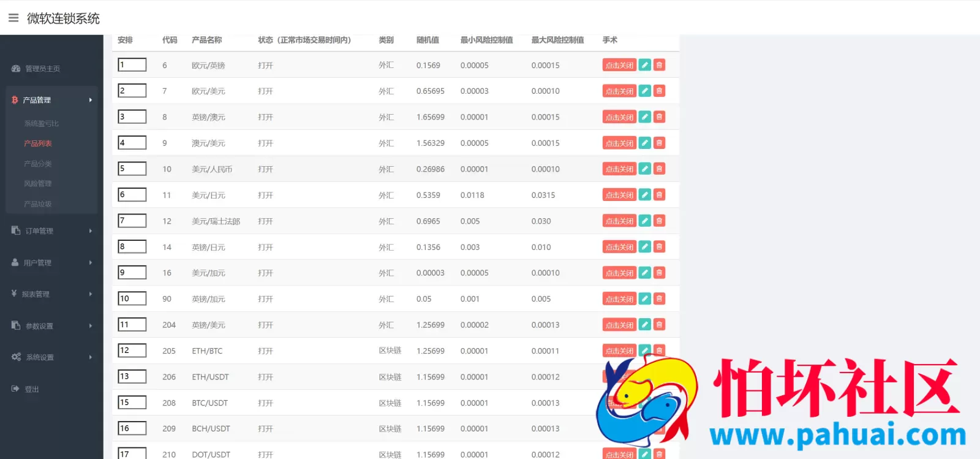Screen dimensions: 980x459
Task: Open 产品垃圾 submenu item
Action: (x=38, y=204)
